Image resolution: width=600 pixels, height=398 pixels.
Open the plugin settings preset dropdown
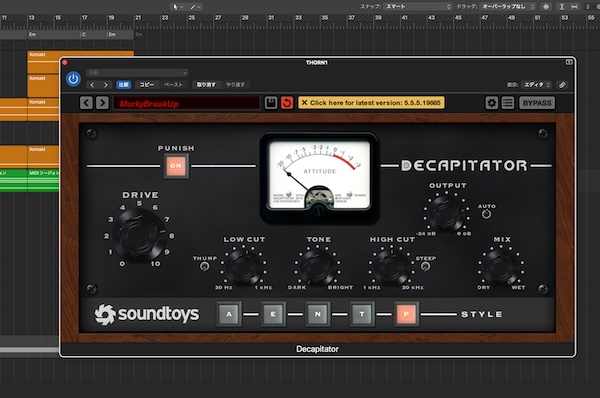point(137,73)
